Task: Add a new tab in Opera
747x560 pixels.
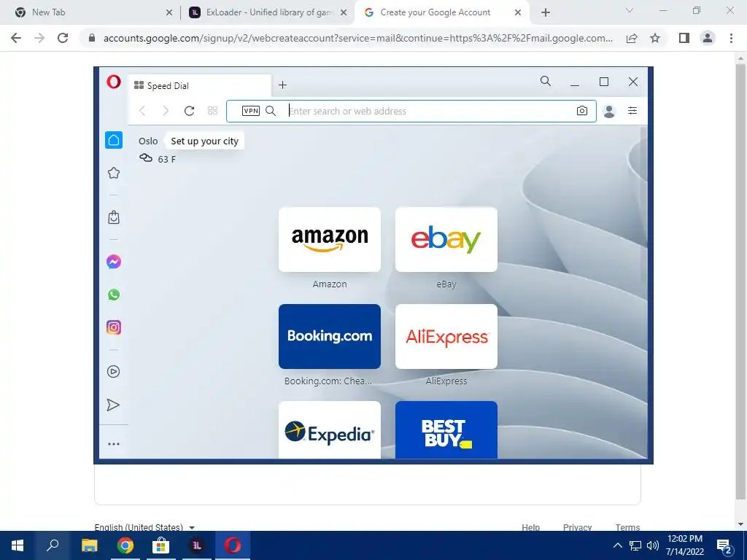Action: [282, 85]
